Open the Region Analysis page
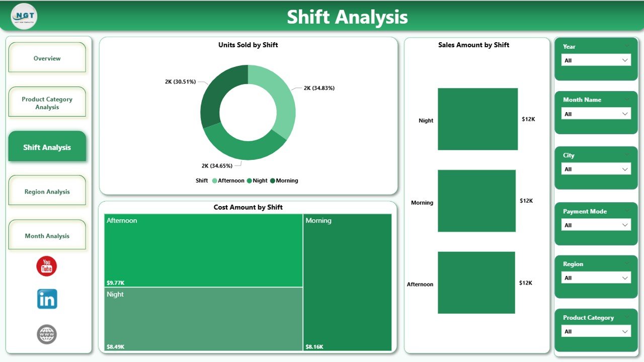 coord(47,191)
